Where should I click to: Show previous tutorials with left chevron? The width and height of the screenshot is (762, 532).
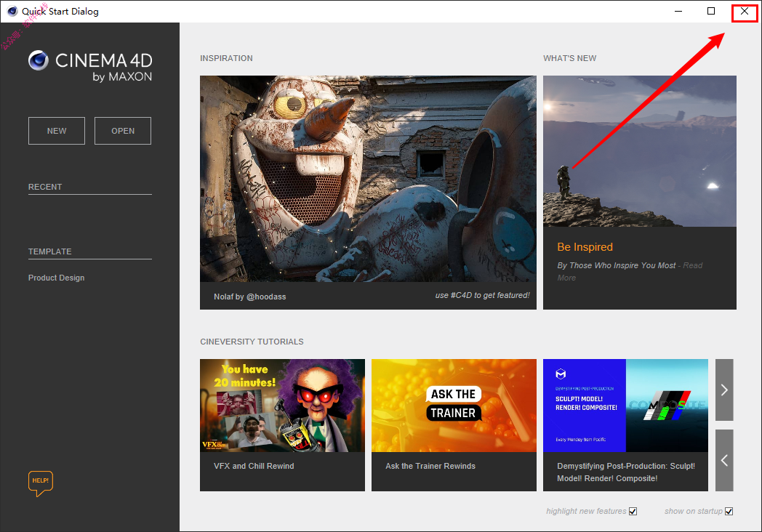coord(724,460)
